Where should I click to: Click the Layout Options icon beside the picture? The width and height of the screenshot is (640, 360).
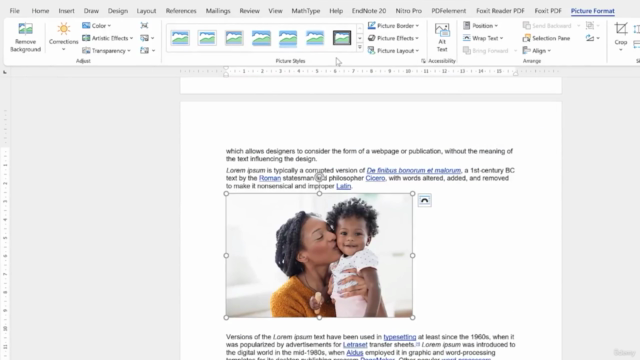click(424, 200)
